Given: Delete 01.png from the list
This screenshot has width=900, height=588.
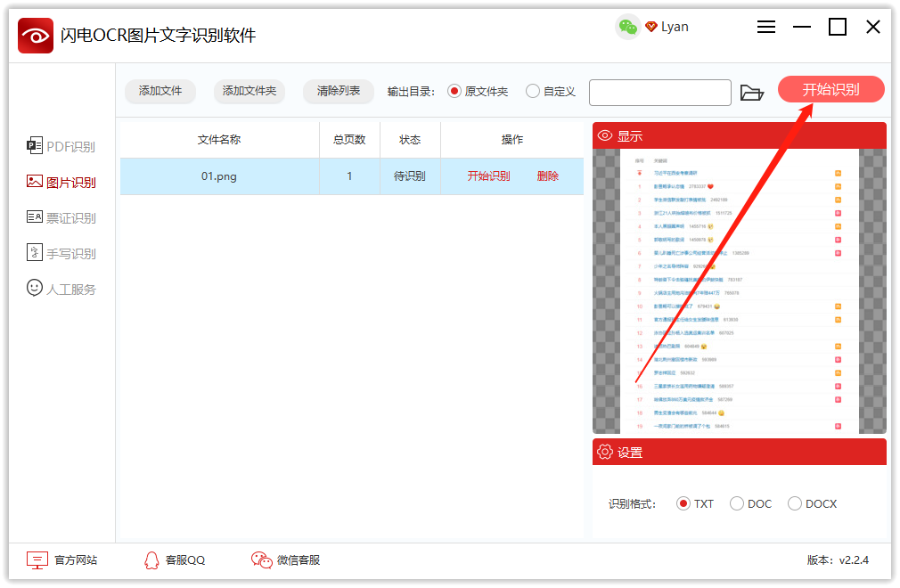Looking at the screenshot, I should pos(548,176).
